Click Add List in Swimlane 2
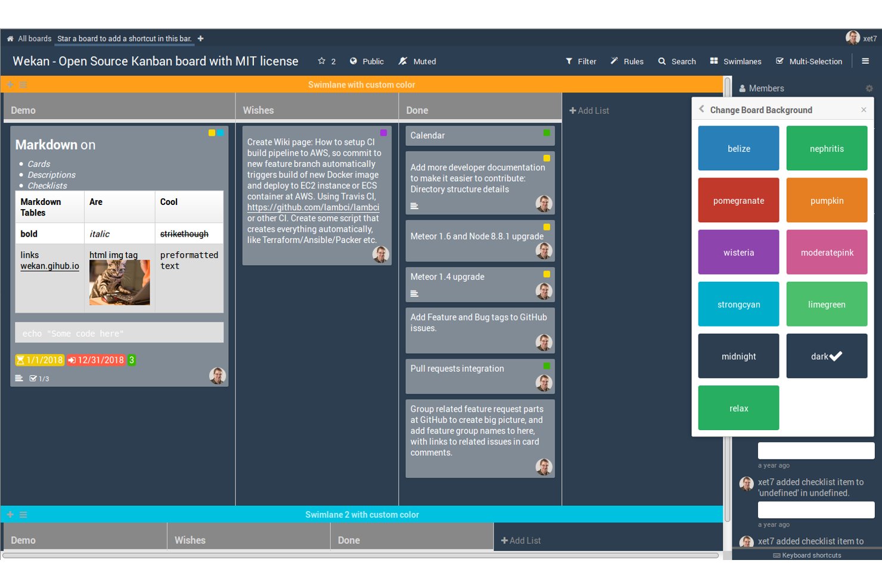882x588 pixels. (521, 540)
